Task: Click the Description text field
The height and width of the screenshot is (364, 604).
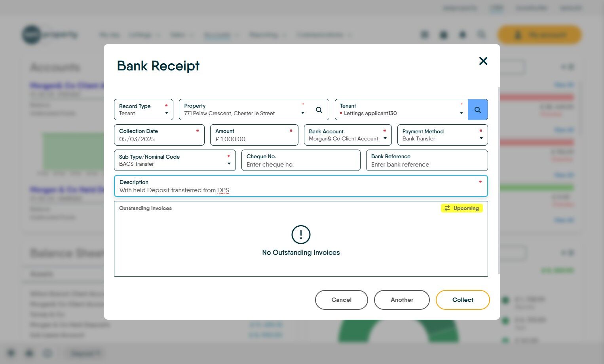Action: pos(301,186)
